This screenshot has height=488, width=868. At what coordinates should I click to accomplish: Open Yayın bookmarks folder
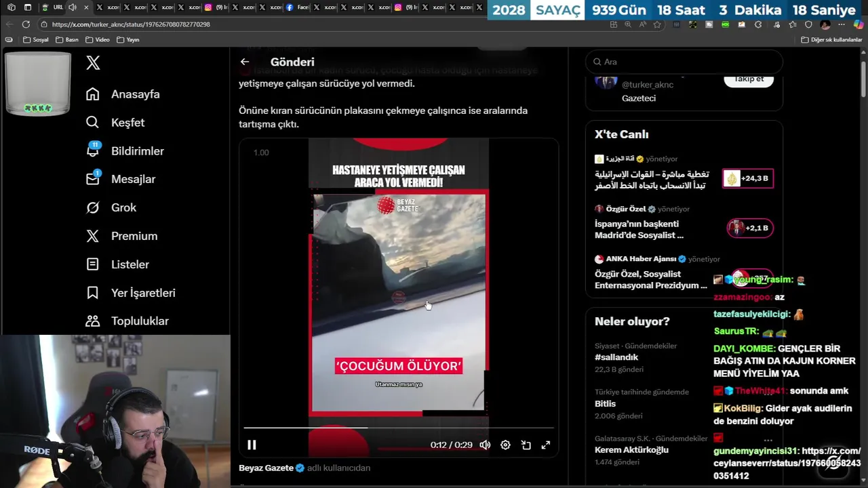pos(128,40)
